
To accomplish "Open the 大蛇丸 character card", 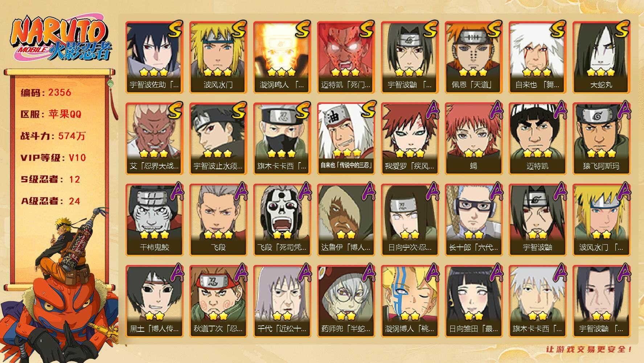I will pos(601,57).
